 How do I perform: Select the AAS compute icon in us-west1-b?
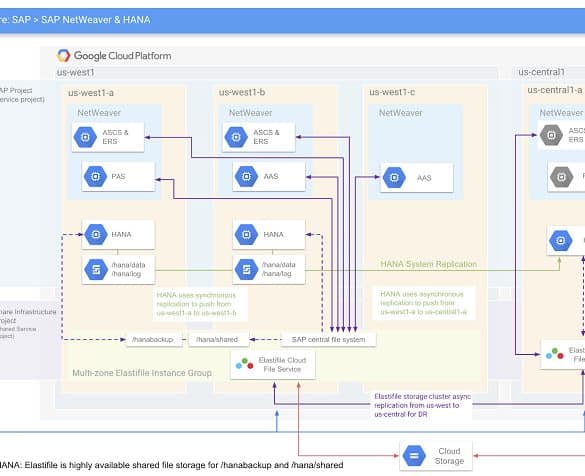click(x=246, y=176)
